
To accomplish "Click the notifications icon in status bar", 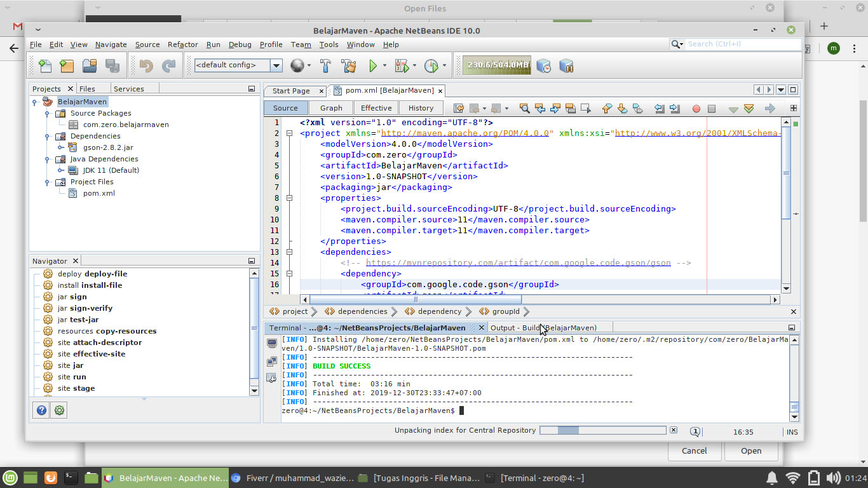I will [x=695, y=431].
